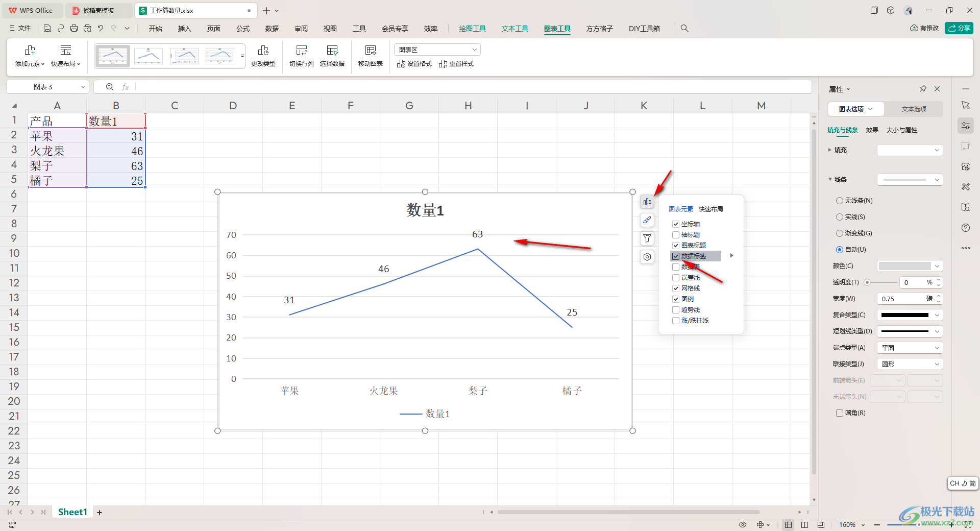
Task: Uncheck the Data Labels checkbox
Action: point(676,256)
